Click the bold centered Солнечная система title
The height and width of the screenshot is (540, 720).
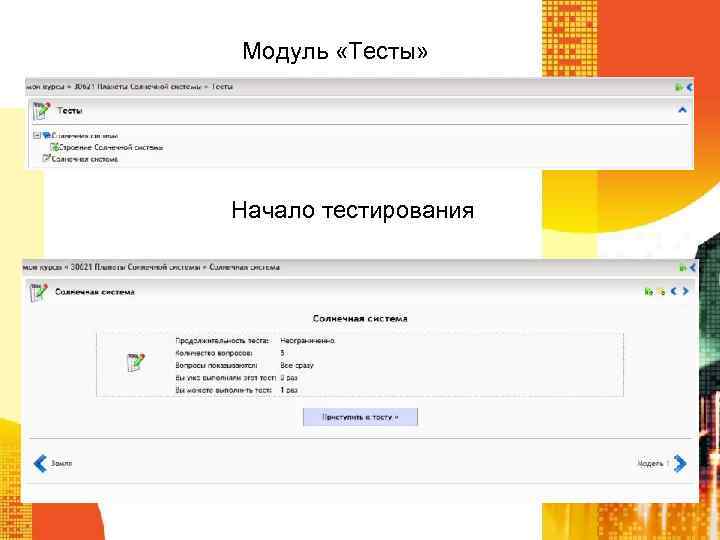pos(360,318)
